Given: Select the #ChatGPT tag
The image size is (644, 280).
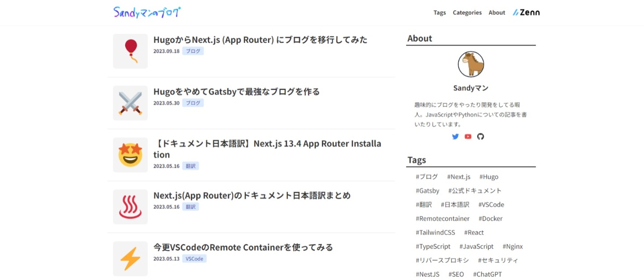Looking at the screenshot, I should tap(487, 274).
